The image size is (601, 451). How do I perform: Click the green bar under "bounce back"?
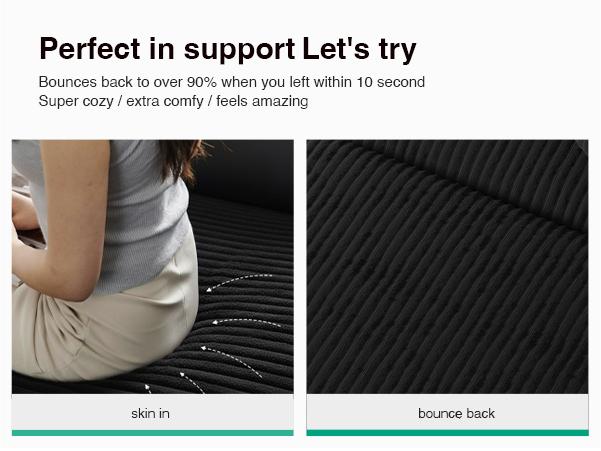(447, 433)
